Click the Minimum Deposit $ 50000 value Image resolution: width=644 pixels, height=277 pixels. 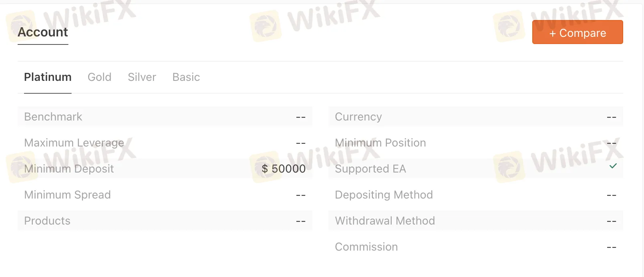pyautogui.click(x=284, y=169)
